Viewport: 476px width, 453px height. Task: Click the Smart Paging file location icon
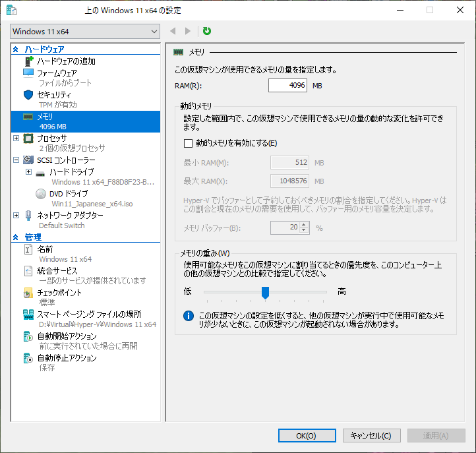click(x=28, y=315)
